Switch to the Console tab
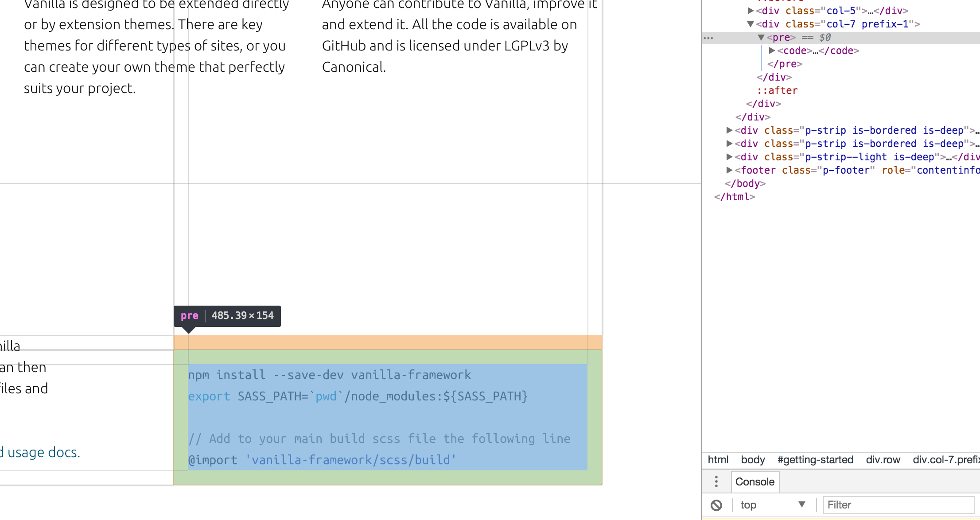The width and height of the screenshot is (980, 520). [x=755, y=481]
